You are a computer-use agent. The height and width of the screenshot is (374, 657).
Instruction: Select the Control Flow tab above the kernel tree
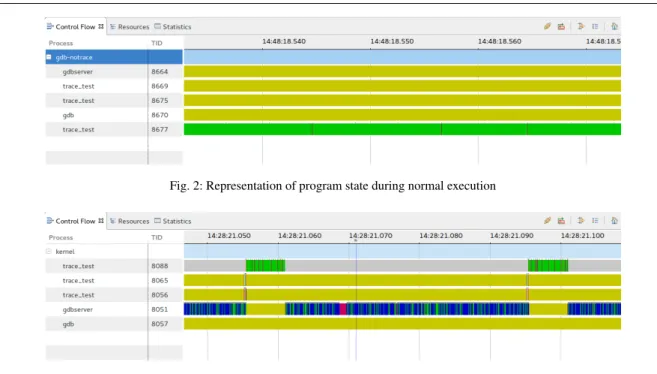click(75, 221)
